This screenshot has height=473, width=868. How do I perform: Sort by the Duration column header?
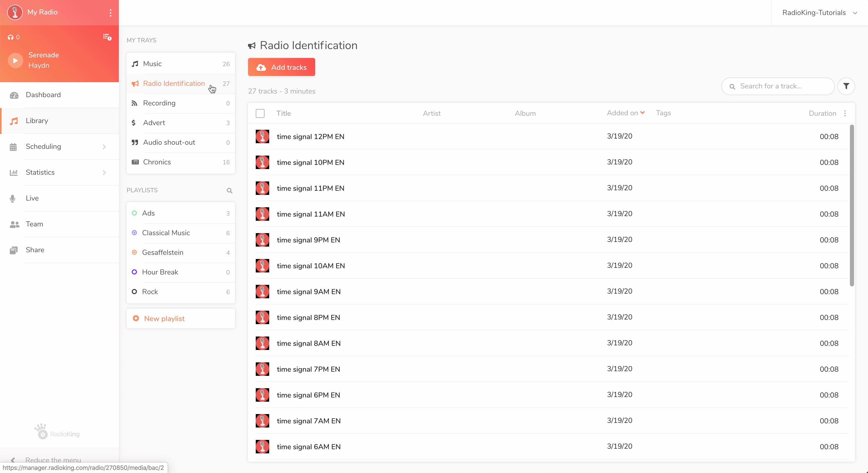(822, 113)
